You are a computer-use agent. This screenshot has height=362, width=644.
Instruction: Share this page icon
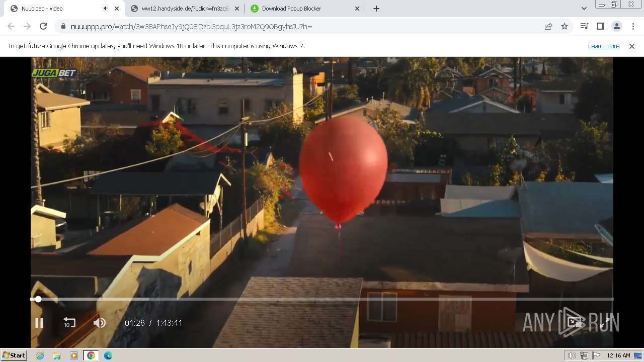[x=548, y=27]
